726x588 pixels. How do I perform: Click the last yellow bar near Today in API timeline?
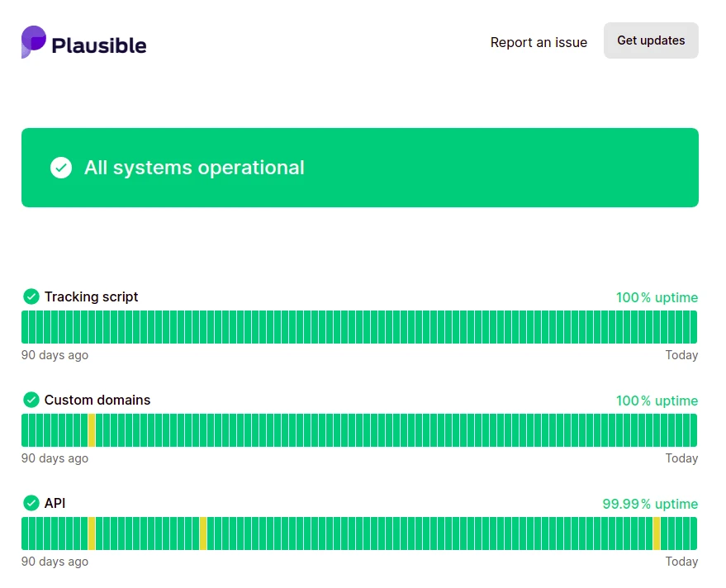657,533
